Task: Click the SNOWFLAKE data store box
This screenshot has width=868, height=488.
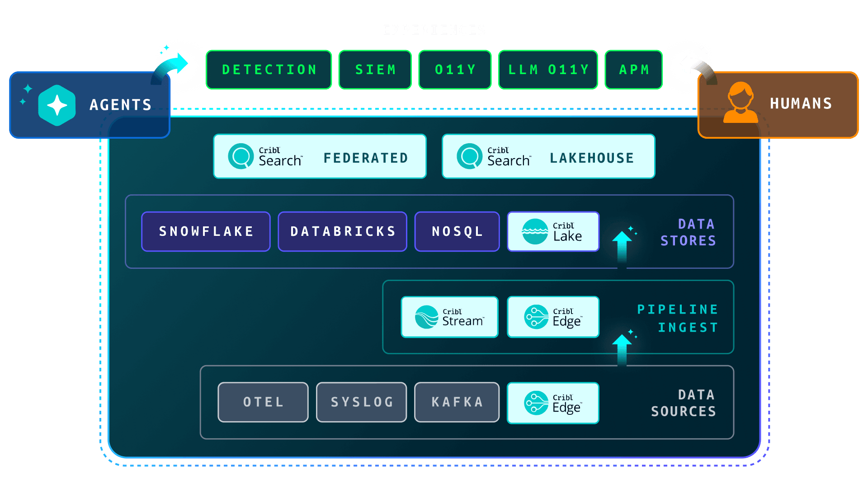Action: [206, 231]
